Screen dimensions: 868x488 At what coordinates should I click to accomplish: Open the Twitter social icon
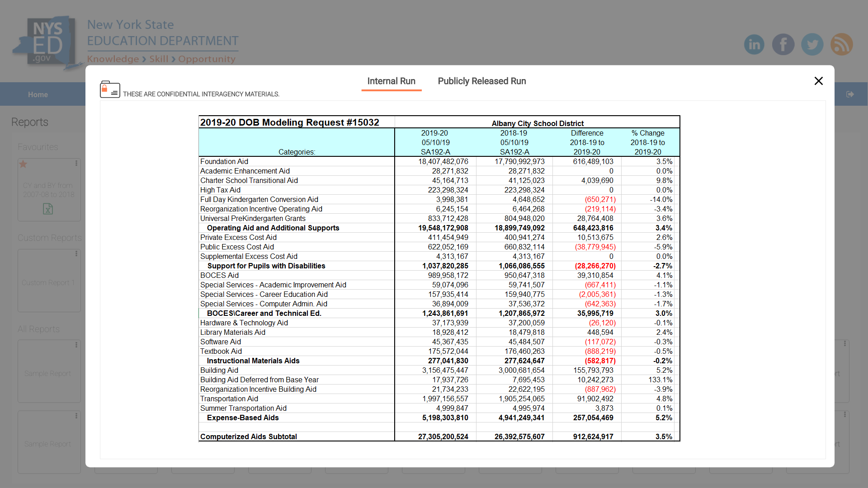click(812, 44)
